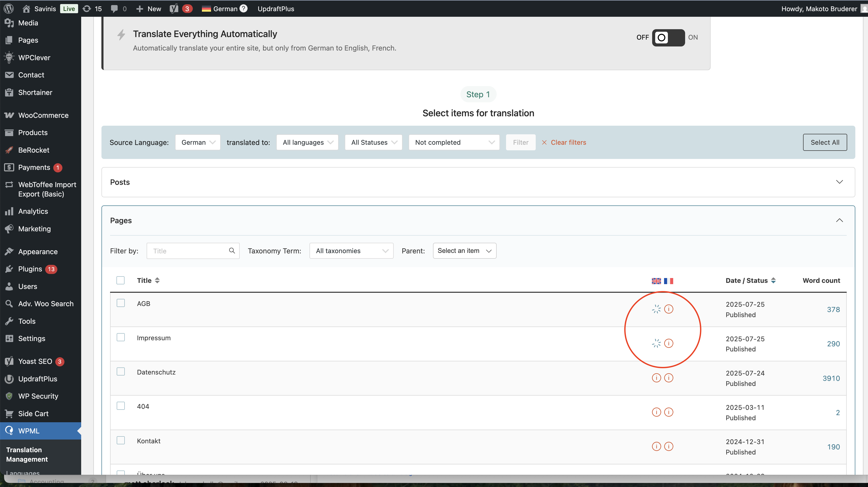The height and width of the screenshot is (487, 868).
Task: Open Payments menu in sidebar
Action: pos(40,167)
